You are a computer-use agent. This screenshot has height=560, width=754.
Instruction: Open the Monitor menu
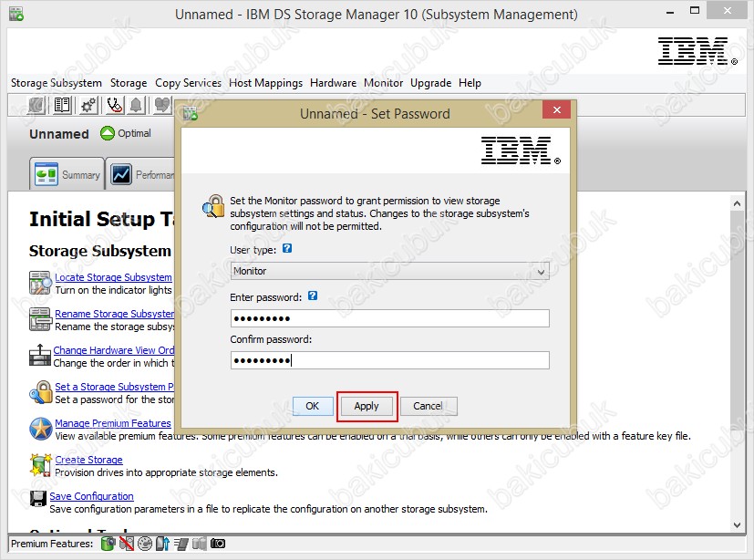point(383,83)
